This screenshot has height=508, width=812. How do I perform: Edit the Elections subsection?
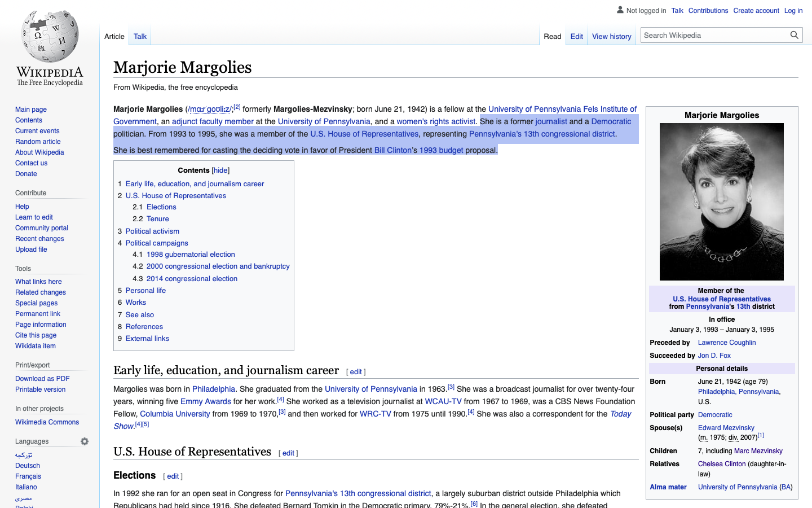pyautogui.click(x=173, y=476)
